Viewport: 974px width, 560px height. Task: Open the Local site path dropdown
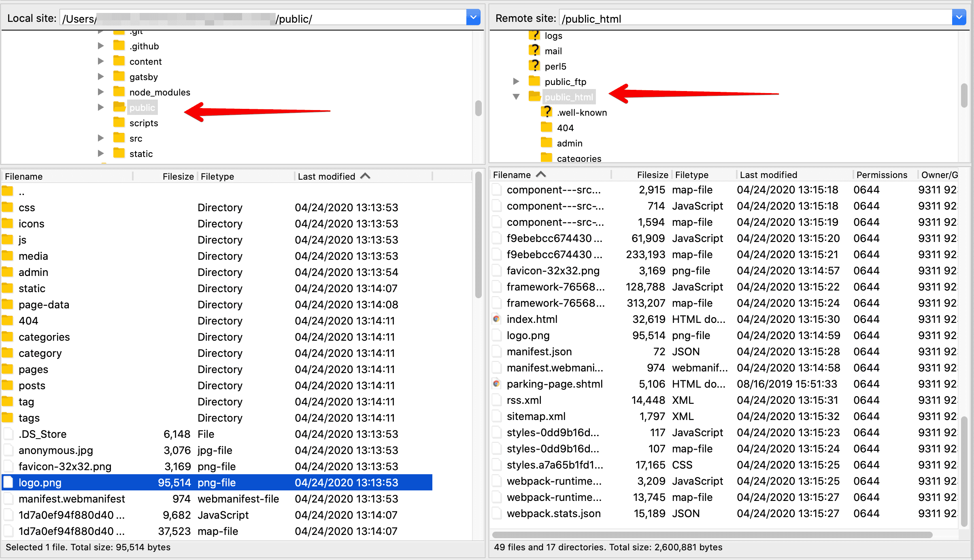tap(473, 17)
